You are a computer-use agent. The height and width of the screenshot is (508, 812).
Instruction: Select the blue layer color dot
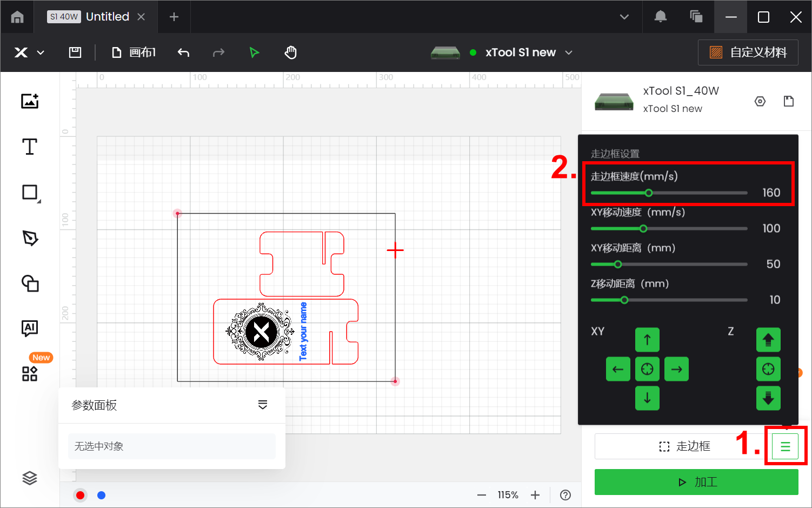tap(101, 495)
